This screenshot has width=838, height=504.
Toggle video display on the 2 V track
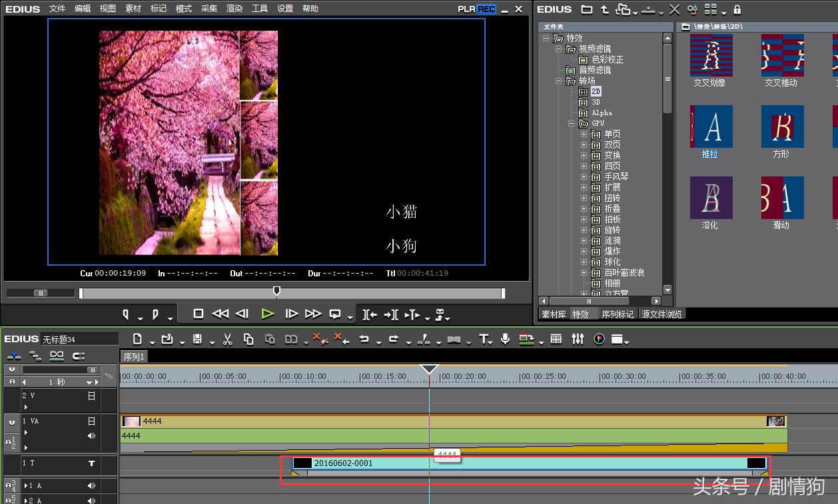tap(91, 395)
